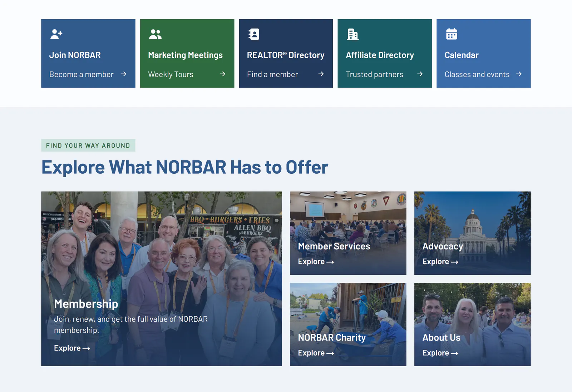
Task: Click Explore under About Us
Action: pyautogui.click(x=440, y=353)
